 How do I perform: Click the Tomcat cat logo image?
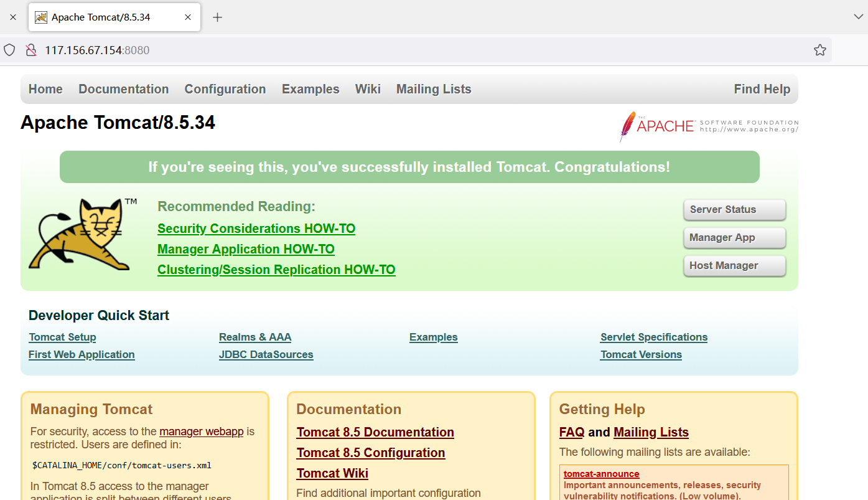coord(83,233)
